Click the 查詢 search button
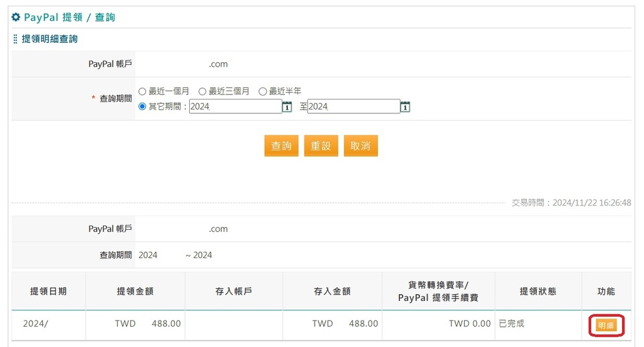 [x=281, y=146]
